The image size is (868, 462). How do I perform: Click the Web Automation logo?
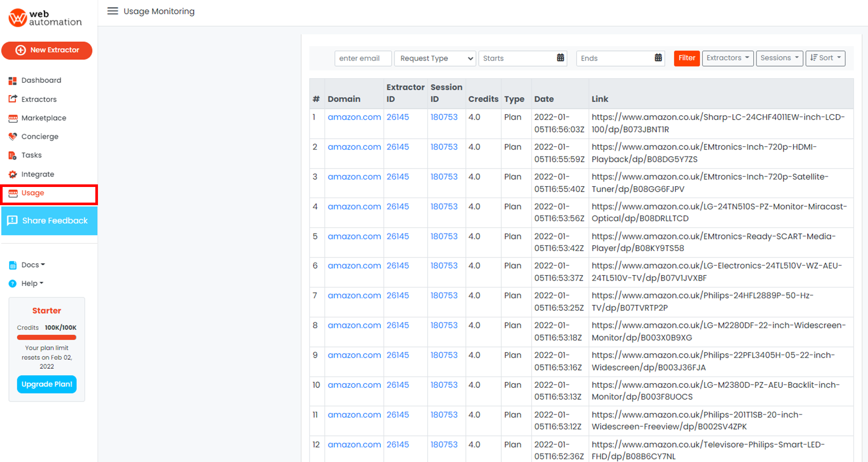(45, 18)
